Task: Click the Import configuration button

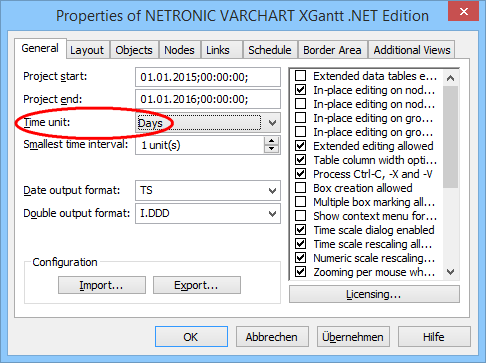Action: 102,285
